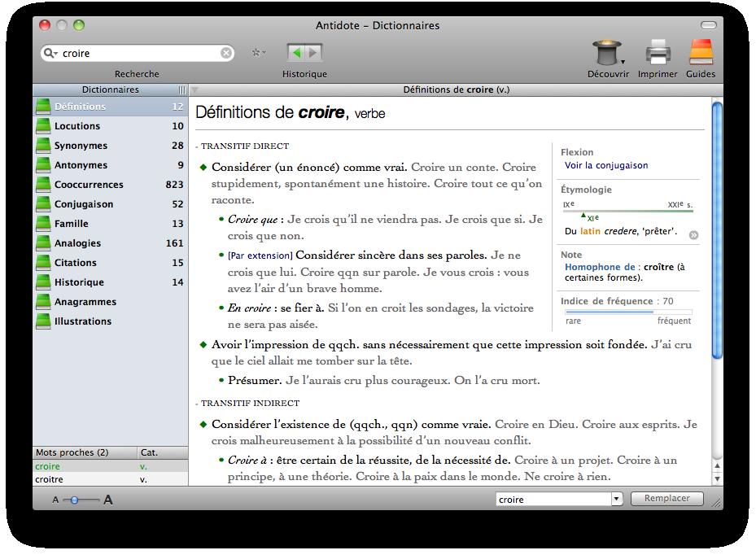Clear the croire search field

click(225, 53)
